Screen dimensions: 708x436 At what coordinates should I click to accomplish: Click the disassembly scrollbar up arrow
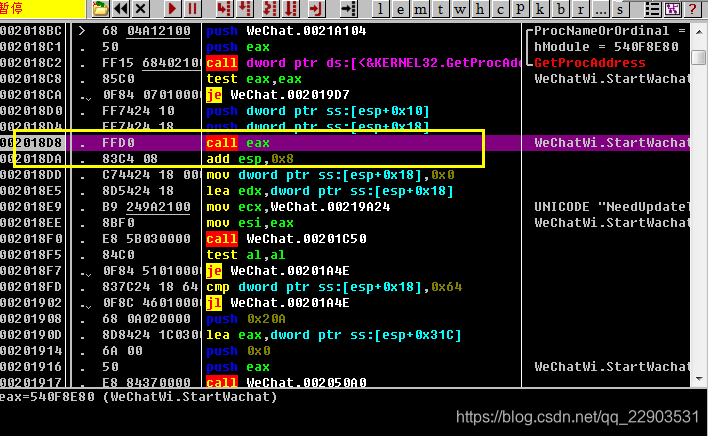click(x=699, y=32)
